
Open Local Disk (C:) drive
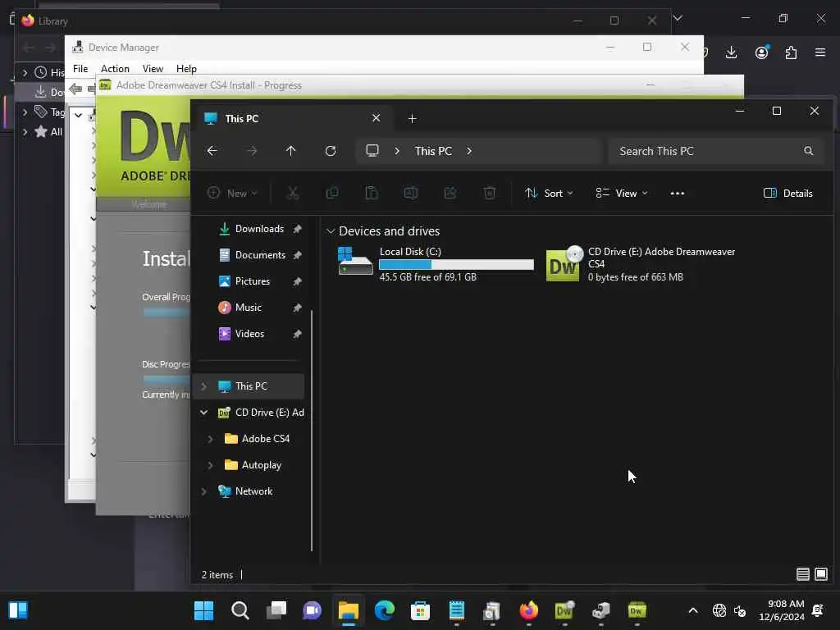pos(435,263)
